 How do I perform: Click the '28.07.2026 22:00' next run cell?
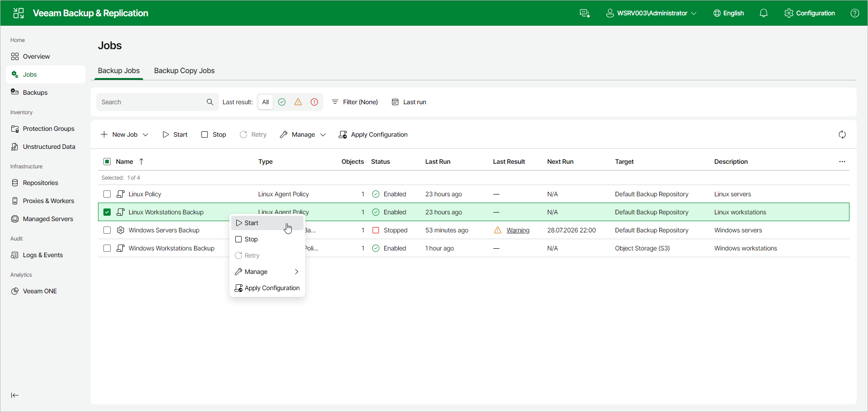(571, 230)
